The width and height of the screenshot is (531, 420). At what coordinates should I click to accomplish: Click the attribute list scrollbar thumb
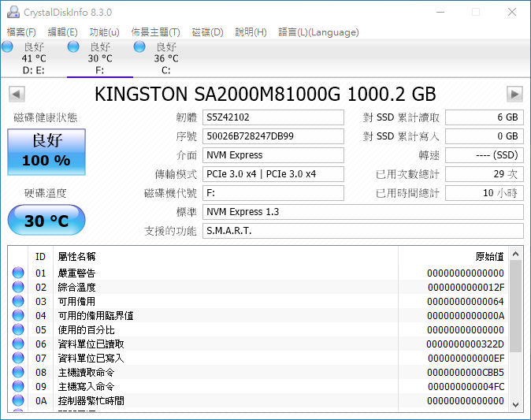click(x=516, y=307)
